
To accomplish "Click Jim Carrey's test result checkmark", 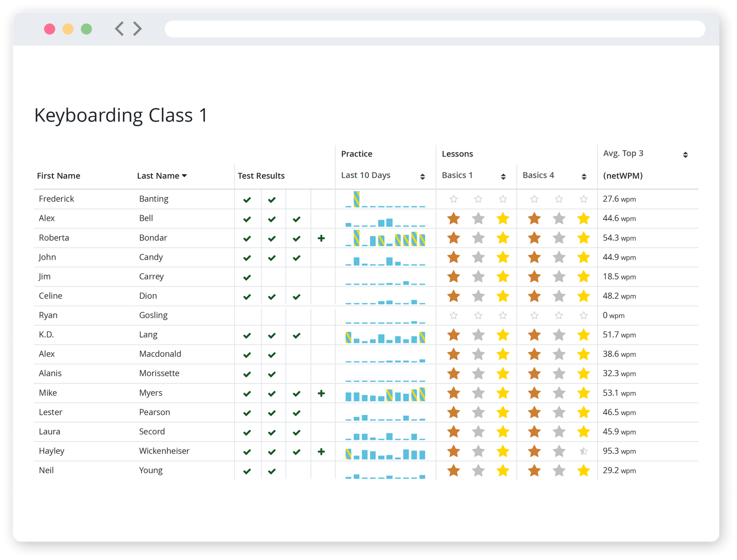I will pyautogui.click(x=247, y=277).
